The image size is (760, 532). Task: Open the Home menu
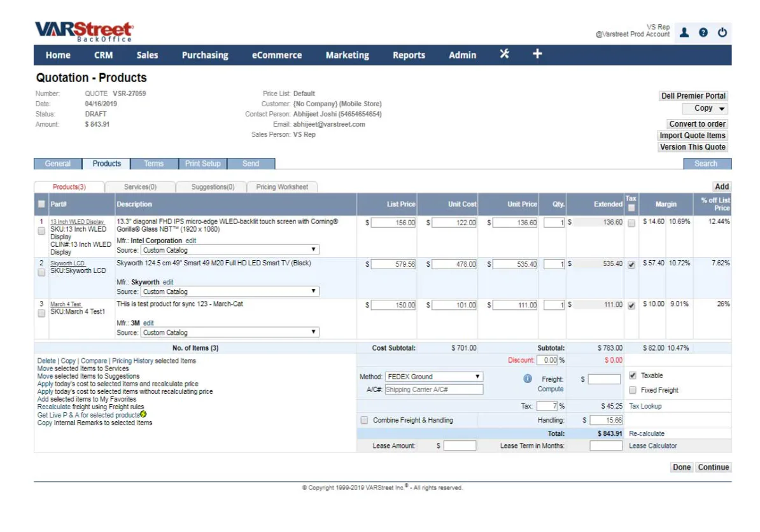[58, 55]
